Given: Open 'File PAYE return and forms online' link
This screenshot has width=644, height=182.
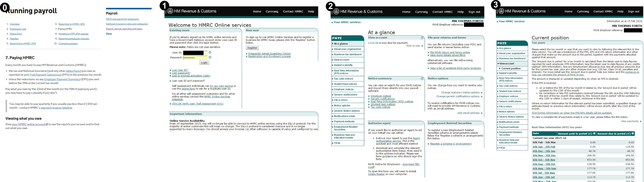Looking at the screenshot, I should pos(450,52).
